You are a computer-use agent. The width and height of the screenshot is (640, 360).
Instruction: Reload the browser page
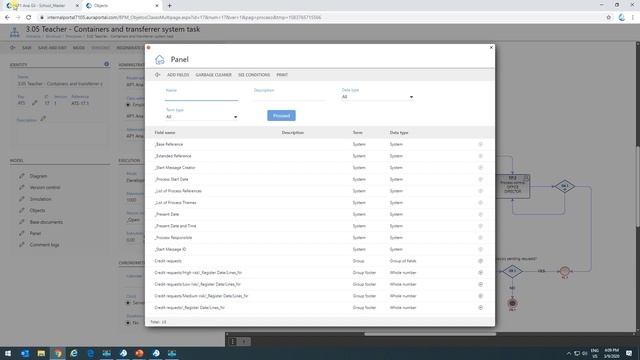pyautogui.click(x=28, y=18)
